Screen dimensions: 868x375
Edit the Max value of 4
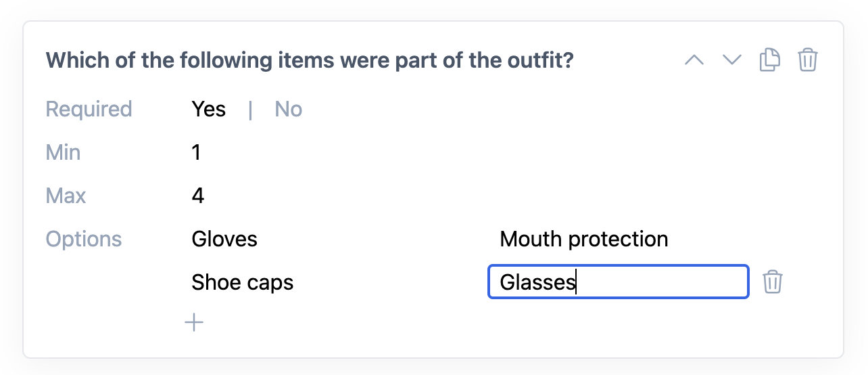click(198, 196)
